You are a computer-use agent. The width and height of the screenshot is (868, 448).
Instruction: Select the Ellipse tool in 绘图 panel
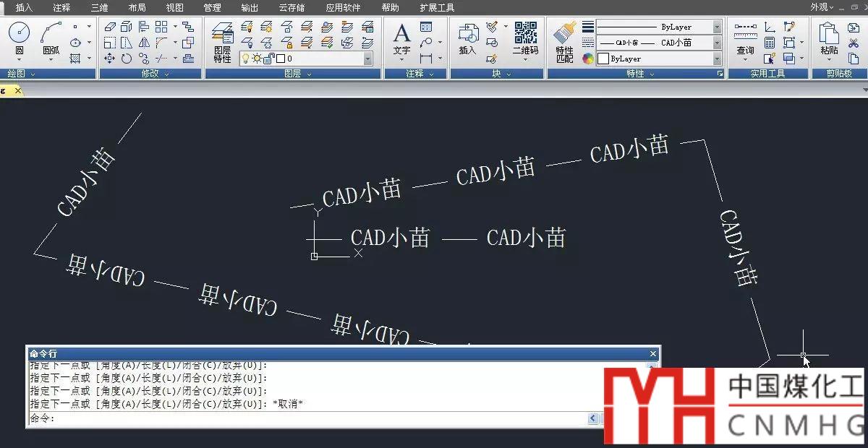coord(75,43)
